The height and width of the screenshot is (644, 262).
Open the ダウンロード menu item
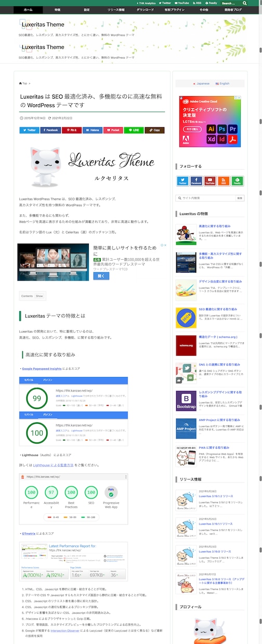pos(145,10)
